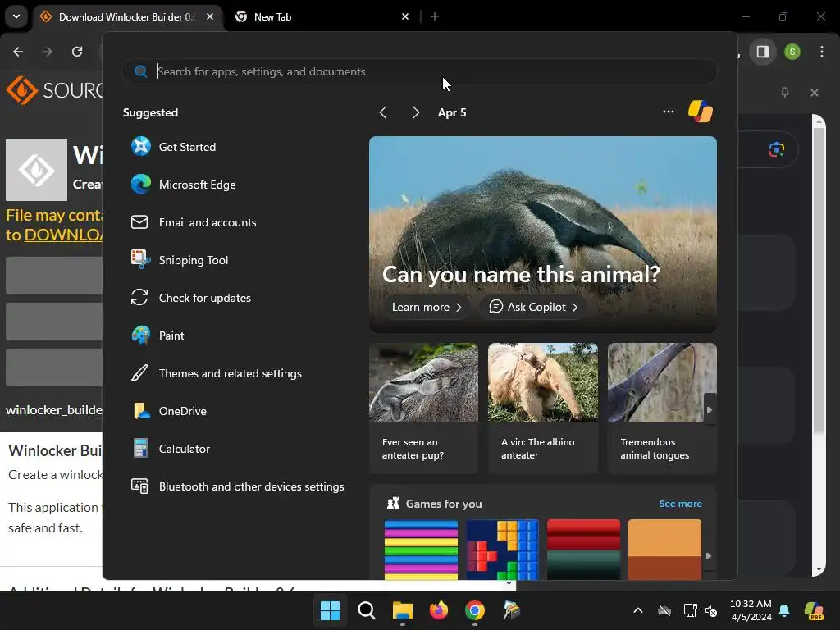
Task: Open muted volume icon in system tray
Action: (711, 610)
